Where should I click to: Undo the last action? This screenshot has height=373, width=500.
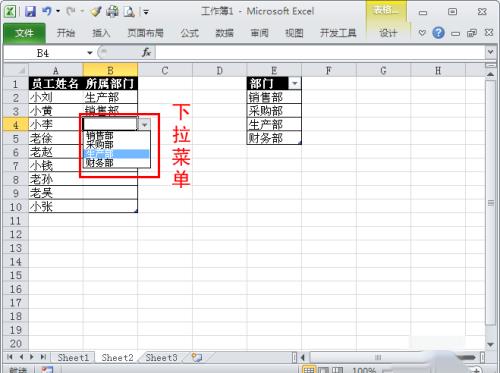coord(47,11)
